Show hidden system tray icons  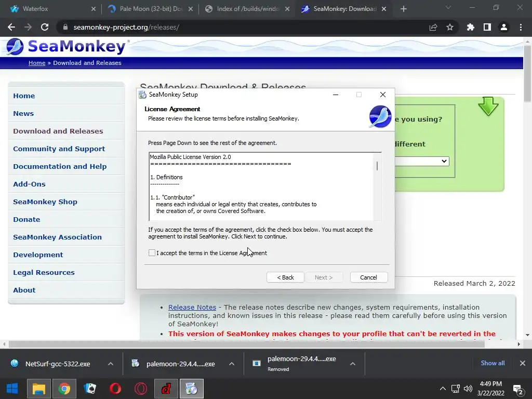click(443, 389)
